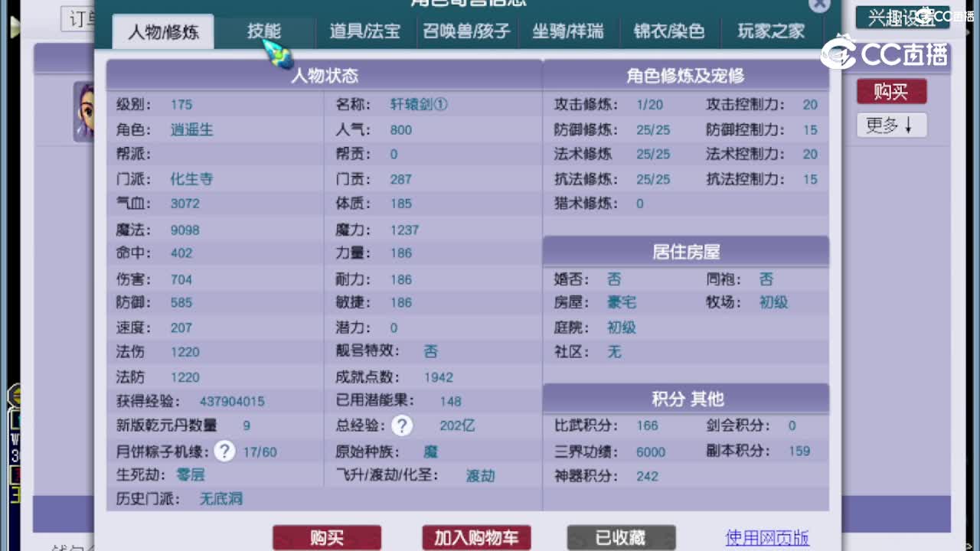Click the red 购买 button on the right panel
This screenshot has width=980, height=551.
(890, 91)
